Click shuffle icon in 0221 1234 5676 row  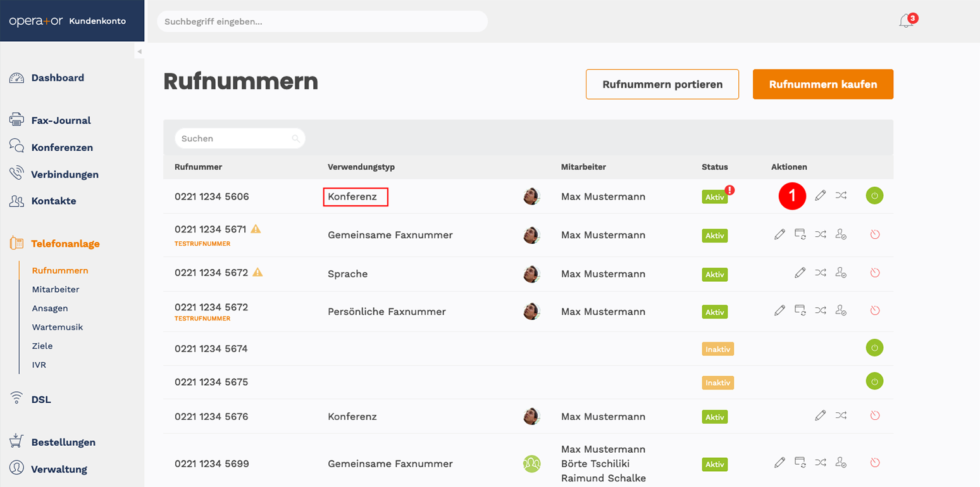coord(841,415)
